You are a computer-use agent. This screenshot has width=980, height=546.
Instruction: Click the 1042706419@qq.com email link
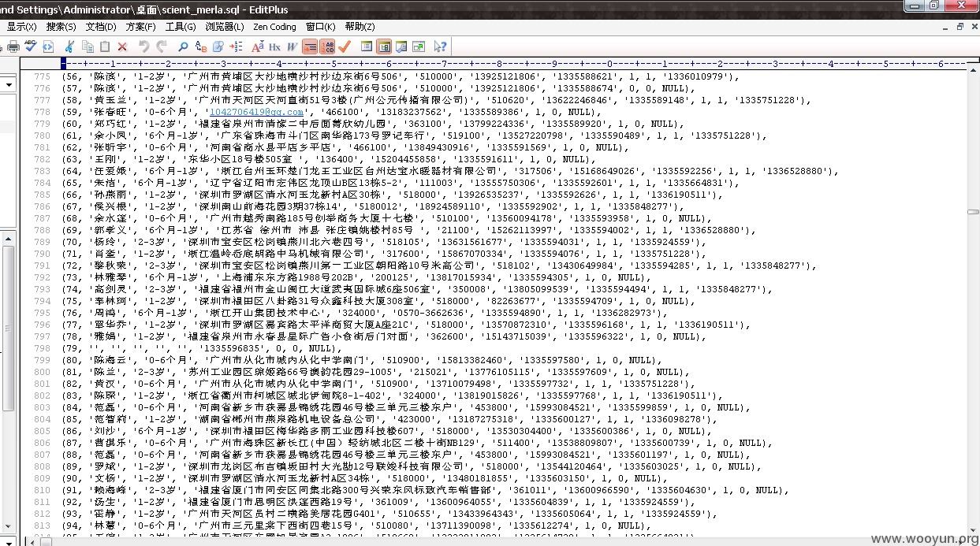257,112
